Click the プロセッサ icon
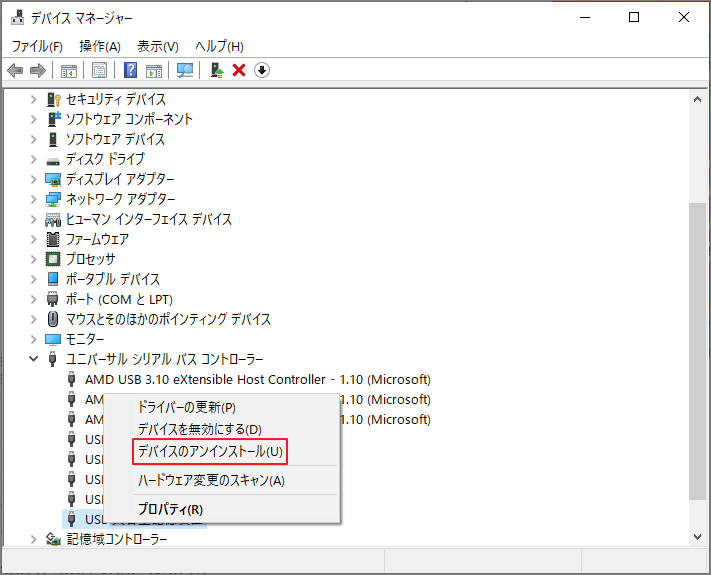Screen dimensions: 711x575 pos(53,259)
